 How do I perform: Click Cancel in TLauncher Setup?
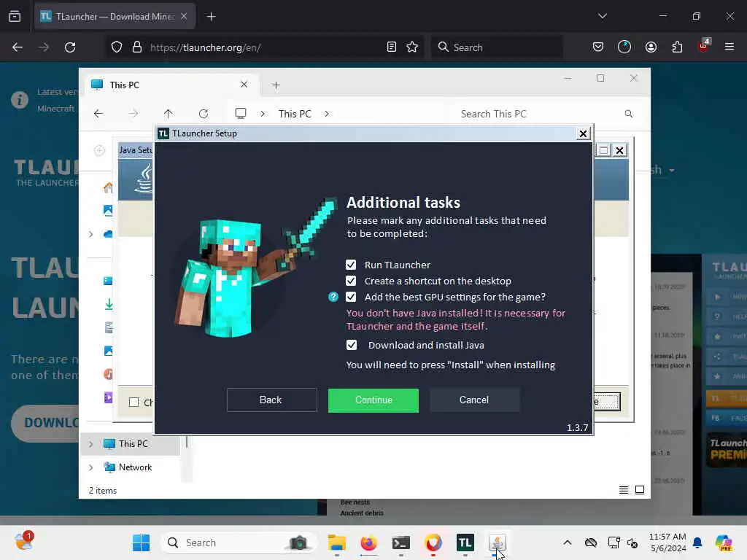coord(474,400)
